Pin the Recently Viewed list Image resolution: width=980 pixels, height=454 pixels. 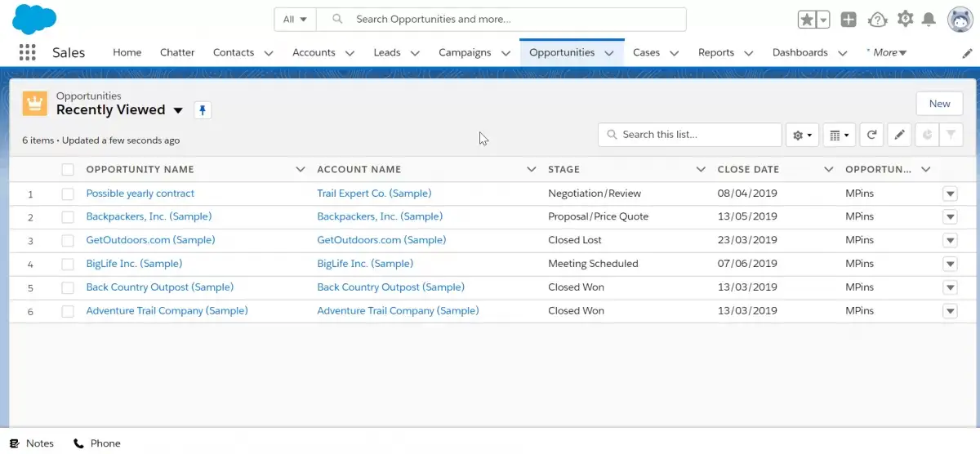(203, 110)
